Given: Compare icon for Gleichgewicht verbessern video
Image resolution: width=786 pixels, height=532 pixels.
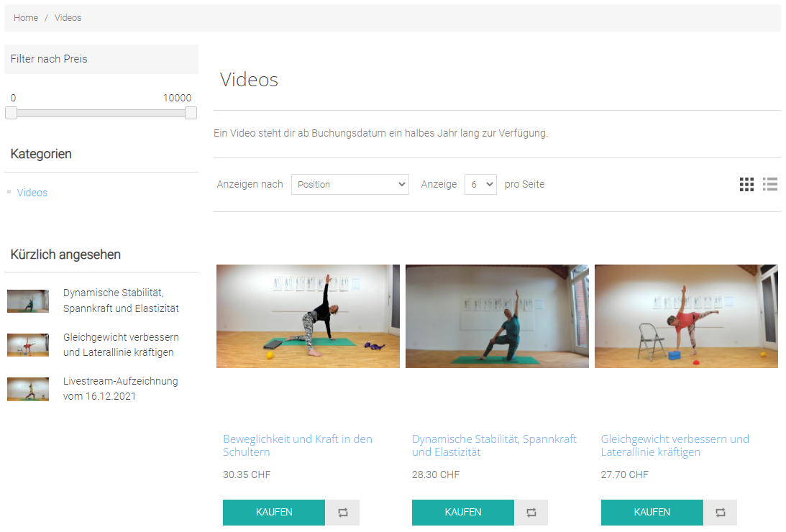Looking at the screenshot, I should click(x=721, y=513).
